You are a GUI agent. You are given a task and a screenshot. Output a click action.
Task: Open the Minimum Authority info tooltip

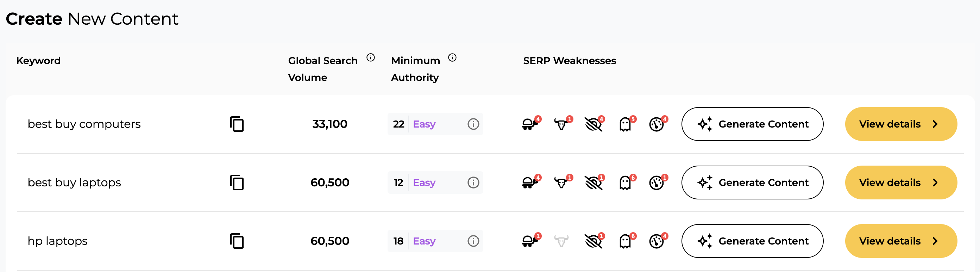coord(452,58)
